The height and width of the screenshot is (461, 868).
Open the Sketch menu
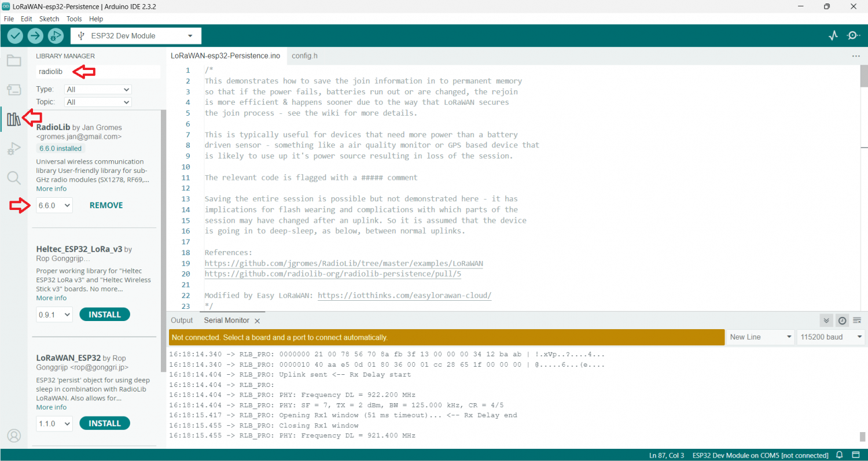[49, 19]
